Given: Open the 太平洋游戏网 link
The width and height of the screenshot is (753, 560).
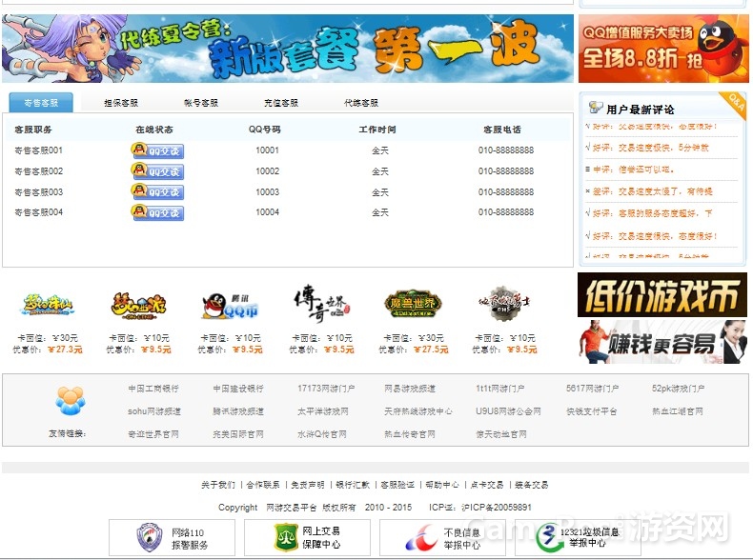Looking at the screenshot, I should point(323,411).
